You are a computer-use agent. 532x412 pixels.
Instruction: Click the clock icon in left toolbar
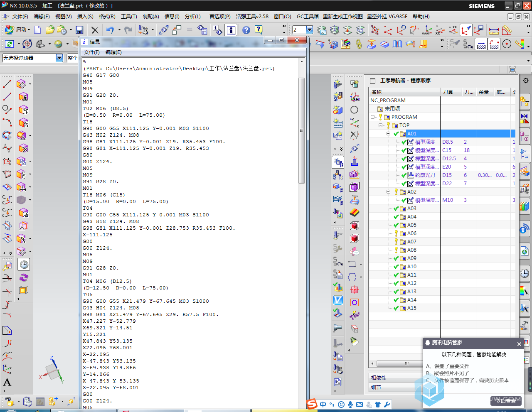(x=24, y=265)
